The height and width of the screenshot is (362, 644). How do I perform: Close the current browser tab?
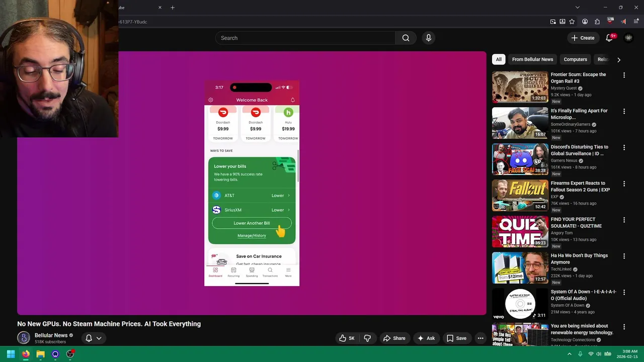click(160, 8)
